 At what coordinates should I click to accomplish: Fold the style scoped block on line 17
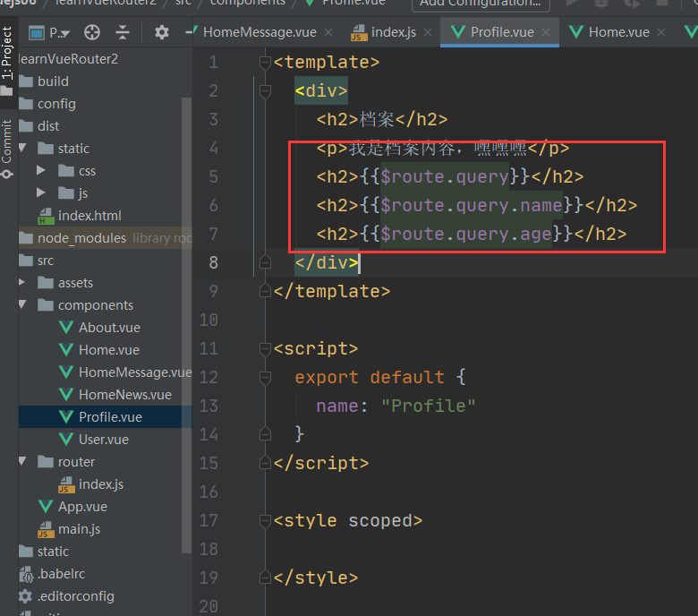(265, 521)
